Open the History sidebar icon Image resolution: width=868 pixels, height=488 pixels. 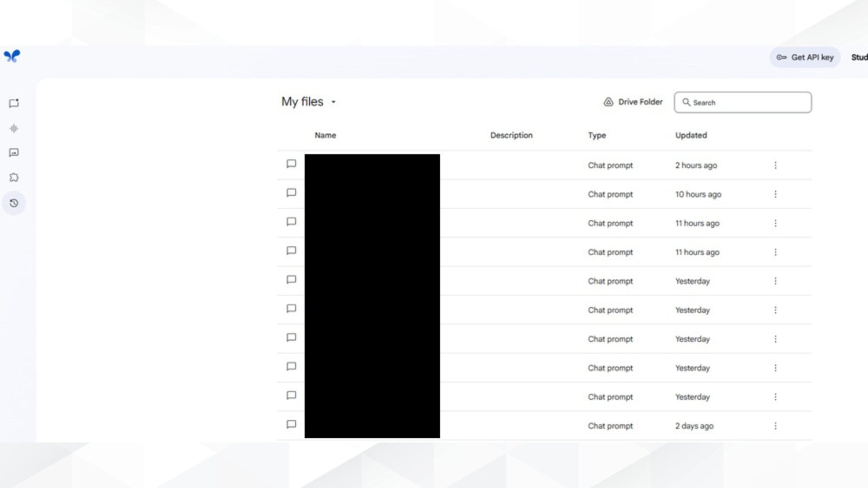tap(14, 203)
